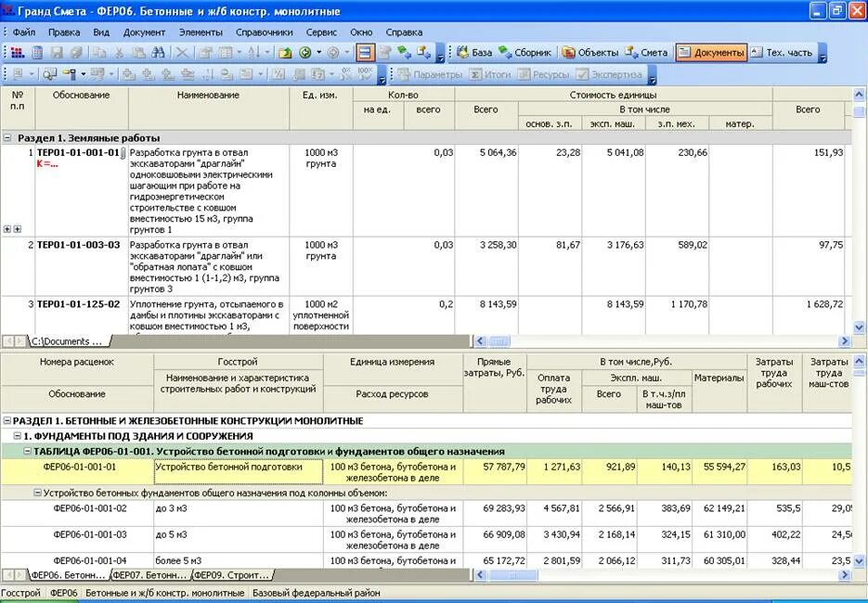Open the Файл menu
The width and height of the screenshot is (868, 603).
(x=24, y=32)
